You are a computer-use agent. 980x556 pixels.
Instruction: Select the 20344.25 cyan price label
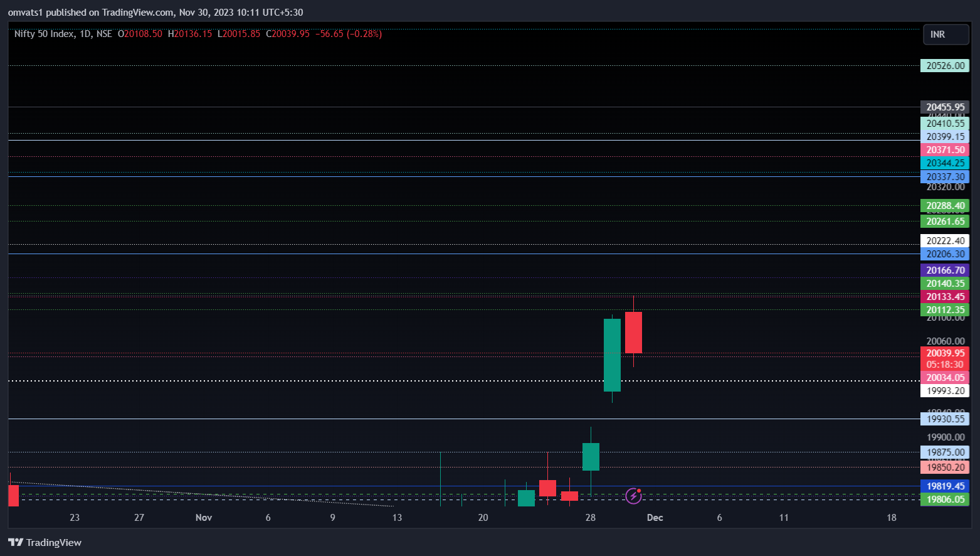(x=945, y=163)
